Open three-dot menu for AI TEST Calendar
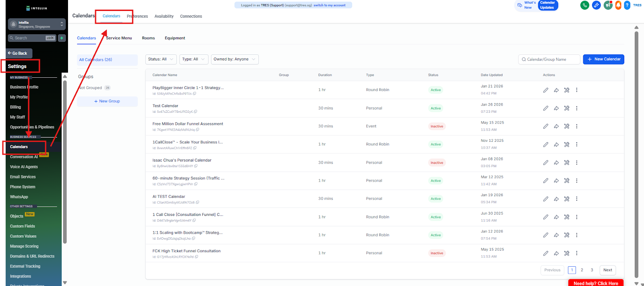Viewport: 644px width, 286px height. point(576,199)
